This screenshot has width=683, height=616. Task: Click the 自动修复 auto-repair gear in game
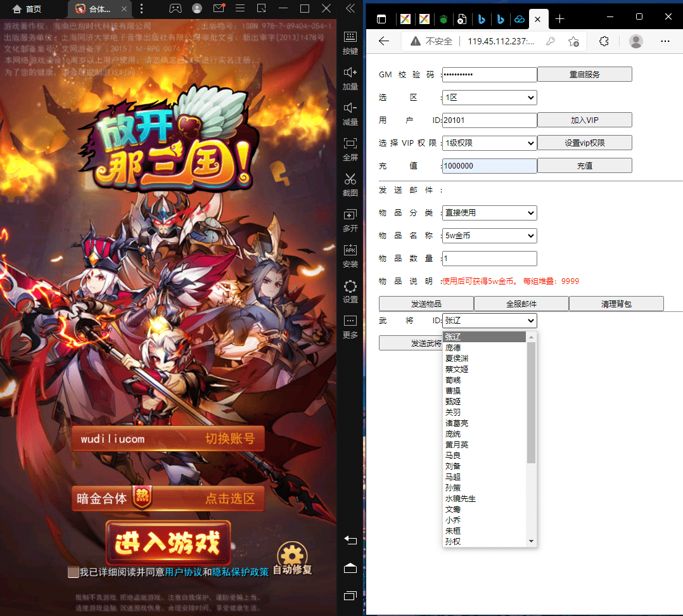tap(292, 558)
